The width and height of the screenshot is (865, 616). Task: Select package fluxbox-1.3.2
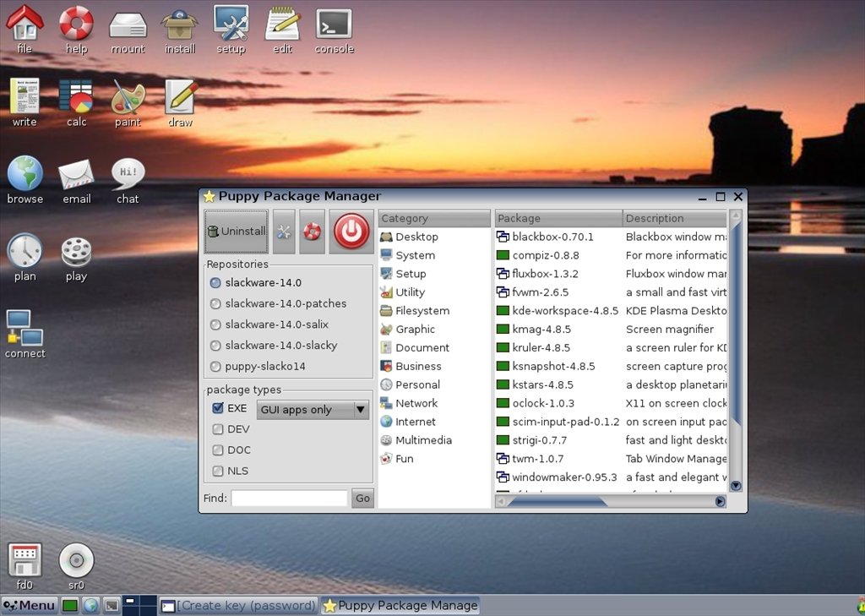(x=612, y=274)
